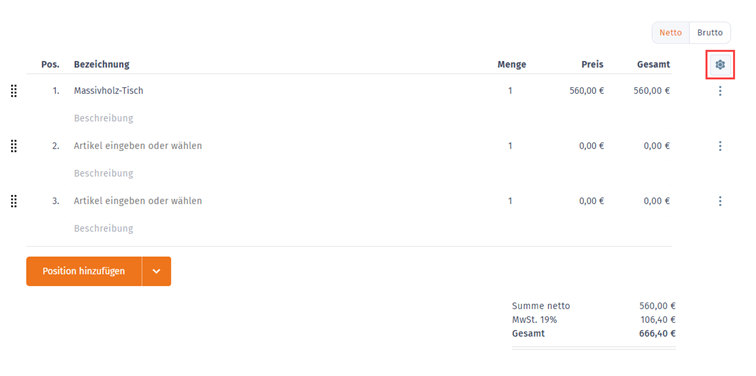Open three-dot menu for position 3
The width and height of the screenshot is (756, 376).
(x=720, y=201)
